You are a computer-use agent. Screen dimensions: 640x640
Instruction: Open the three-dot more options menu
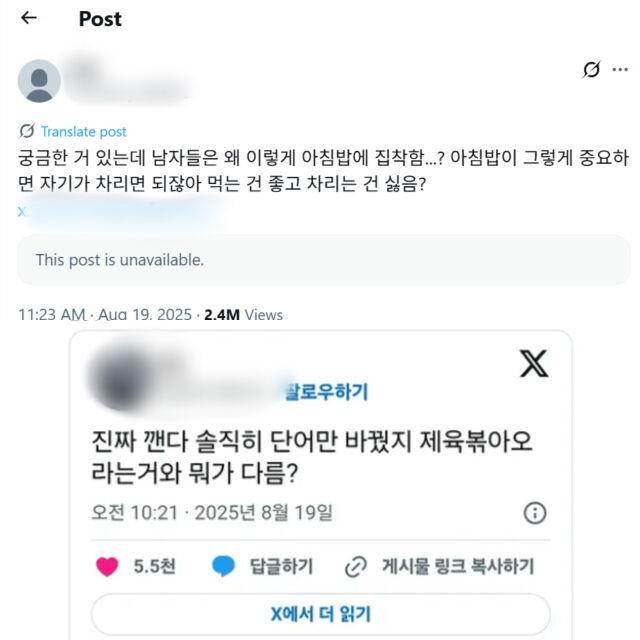620,69
